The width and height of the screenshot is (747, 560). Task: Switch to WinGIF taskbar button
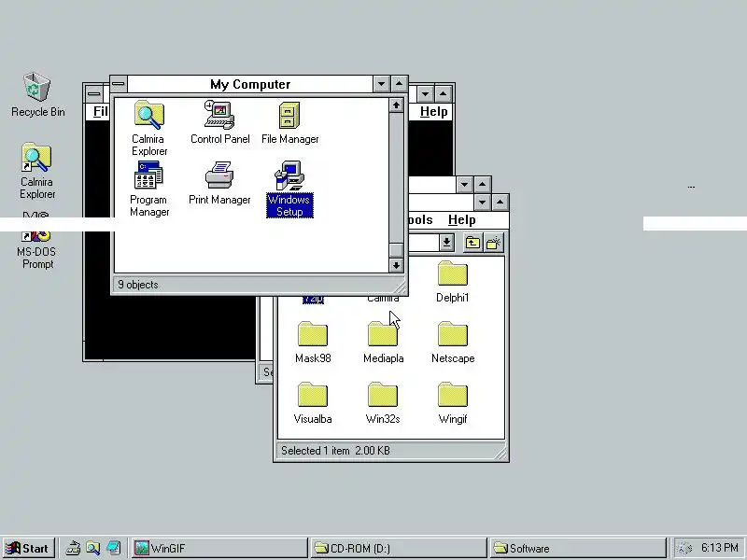point(219,548)
